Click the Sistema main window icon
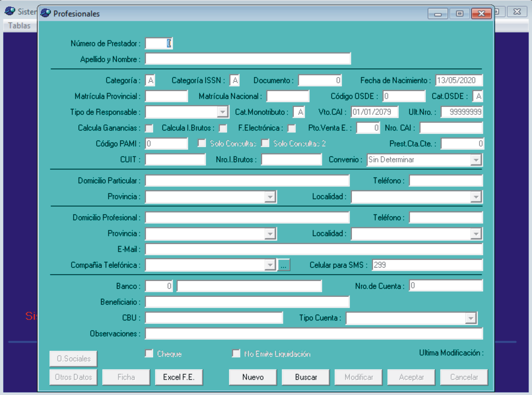The height and width of the screenshot is (395, 532). (x=10, y=11)
